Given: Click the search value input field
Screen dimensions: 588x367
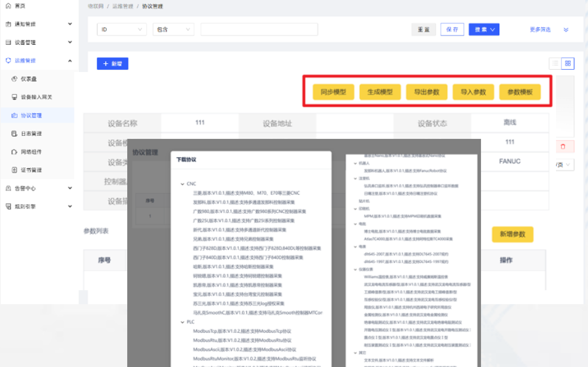Looking at the screenshot, I should [259, 29].
